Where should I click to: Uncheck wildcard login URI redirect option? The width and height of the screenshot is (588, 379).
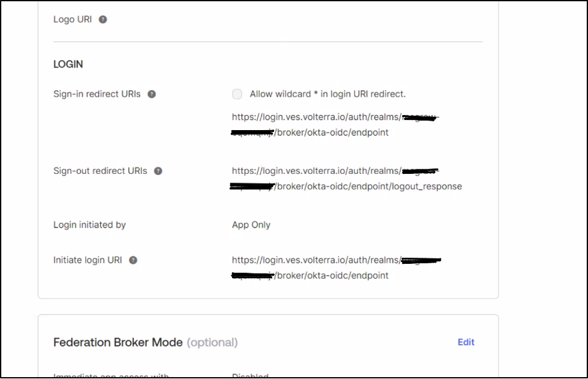tap(237, 93)
